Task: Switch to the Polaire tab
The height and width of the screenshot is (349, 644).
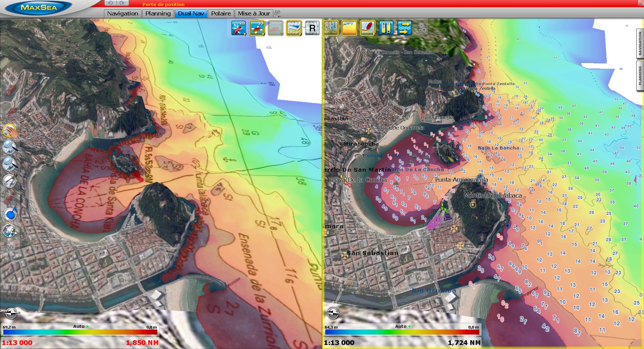Action: click(x=221, y=13)
